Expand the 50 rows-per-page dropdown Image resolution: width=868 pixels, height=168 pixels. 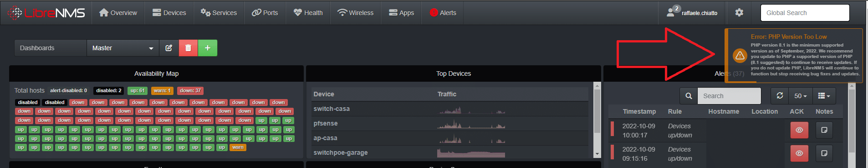point(801,96)
